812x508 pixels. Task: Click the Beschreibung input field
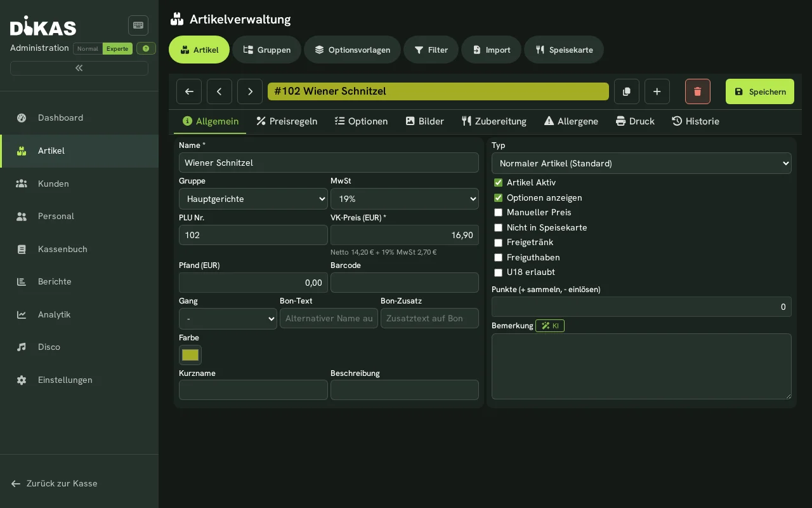click(x=405, y=390)
